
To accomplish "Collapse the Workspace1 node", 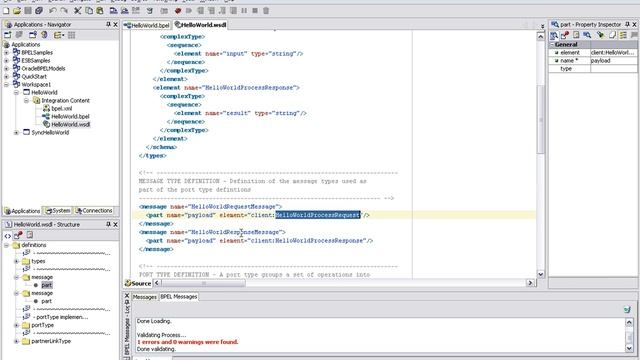I will click(x=7, y=84).
